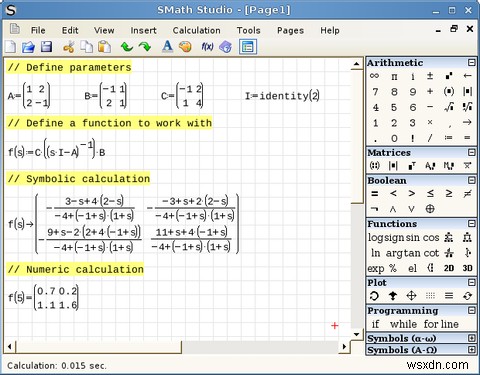The height and width of the screenshot is (375, 480).
Task: Select the I:=identity(2) expression
Action: (x=282, y=96)
